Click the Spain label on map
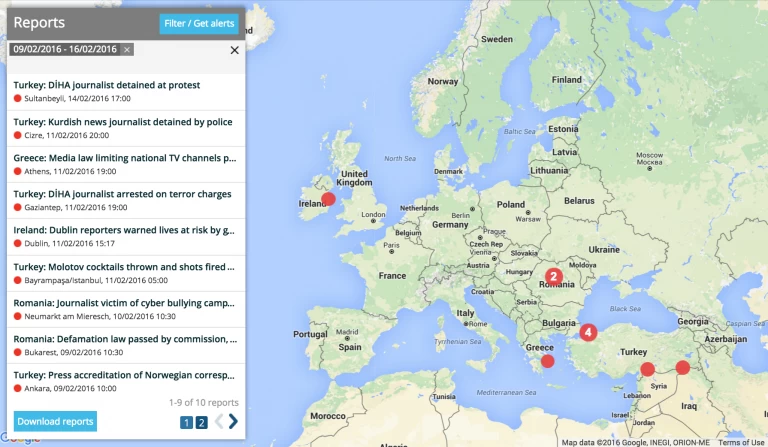Viewport: 768px width, 447px height. tap(350, 347)
